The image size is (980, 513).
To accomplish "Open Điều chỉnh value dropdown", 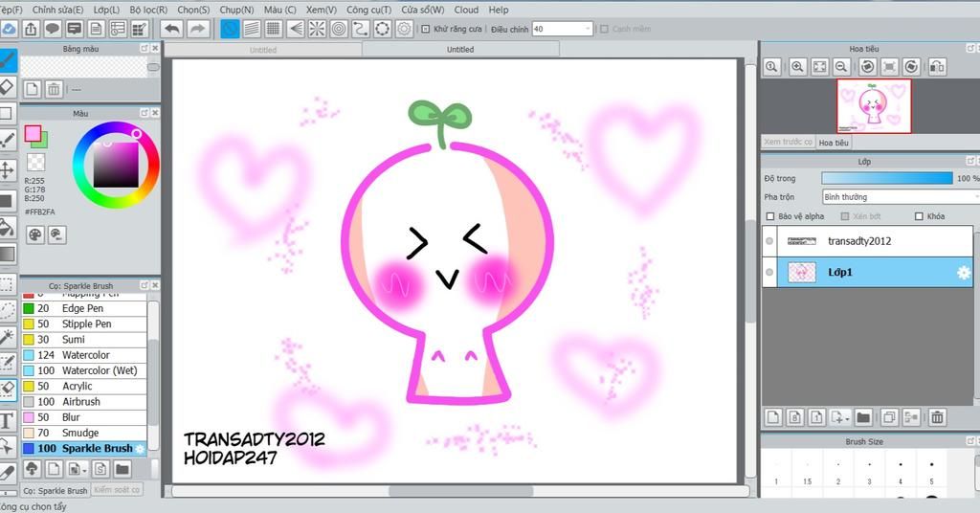I will click(x=562, y=29).
